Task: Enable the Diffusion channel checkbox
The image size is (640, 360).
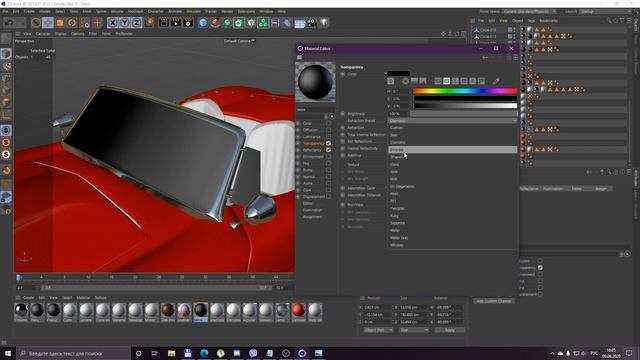Action: 329,130
